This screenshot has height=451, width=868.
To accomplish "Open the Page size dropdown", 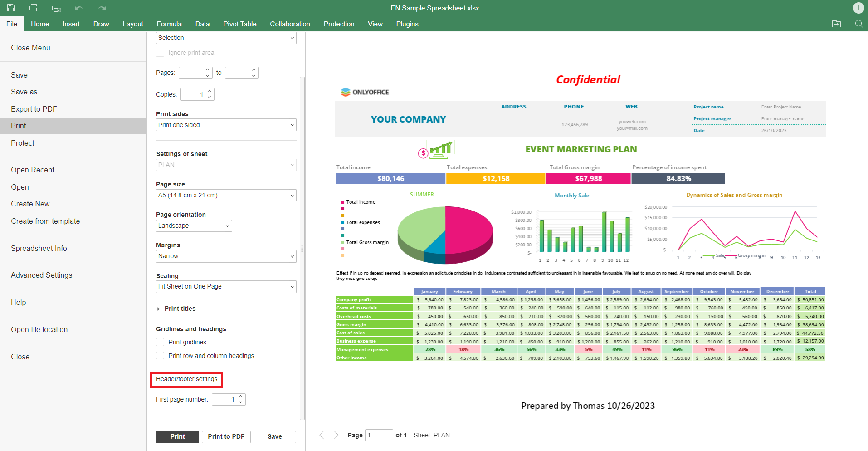I will 226,196.
